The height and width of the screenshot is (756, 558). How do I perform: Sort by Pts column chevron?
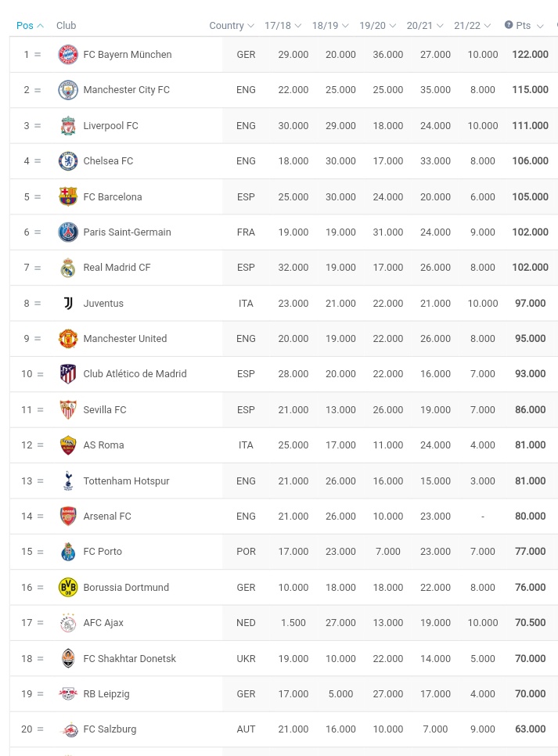(x=540, y=26)
